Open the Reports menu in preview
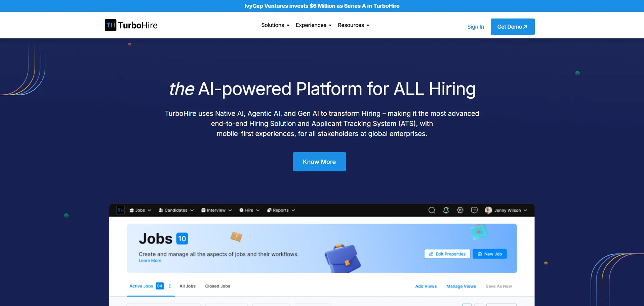Screen dimensions: 644x306 tap(281, 210)
